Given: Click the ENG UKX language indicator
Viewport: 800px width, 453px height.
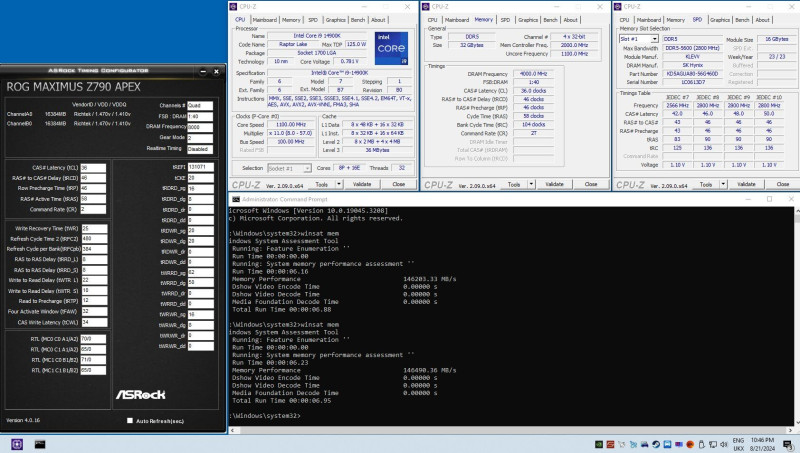Looking at the screenshot, I should click(x=738, y=444).
